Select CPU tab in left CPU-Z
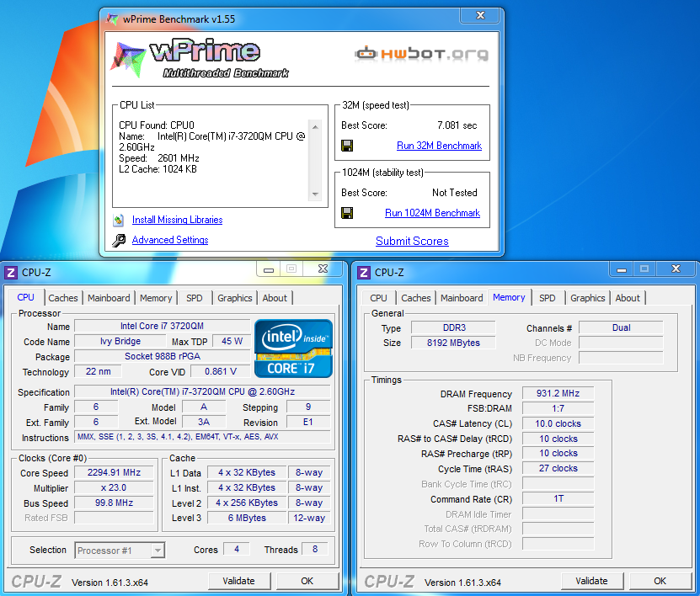Viewport: 700px width, 596px height. [x=25, y=297]
